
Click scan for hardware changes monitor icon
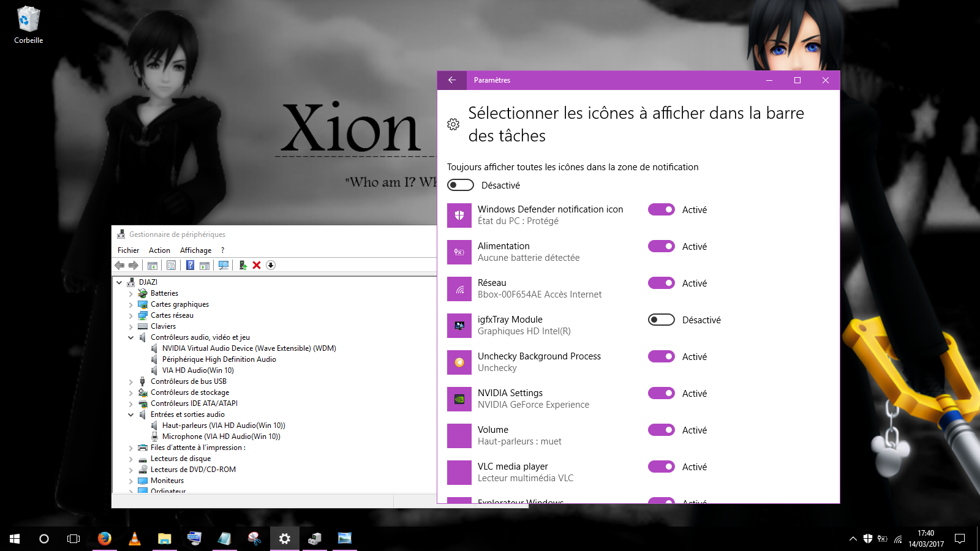click(x=224, y=265)
